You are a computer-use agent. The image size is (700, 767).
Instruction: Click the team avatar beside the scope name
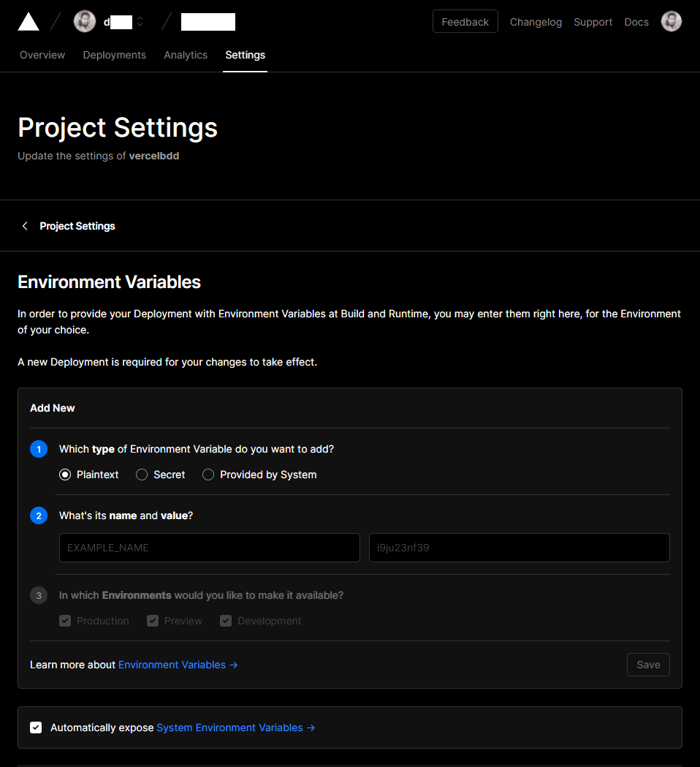pyautogui.click(x=85, y=22)
